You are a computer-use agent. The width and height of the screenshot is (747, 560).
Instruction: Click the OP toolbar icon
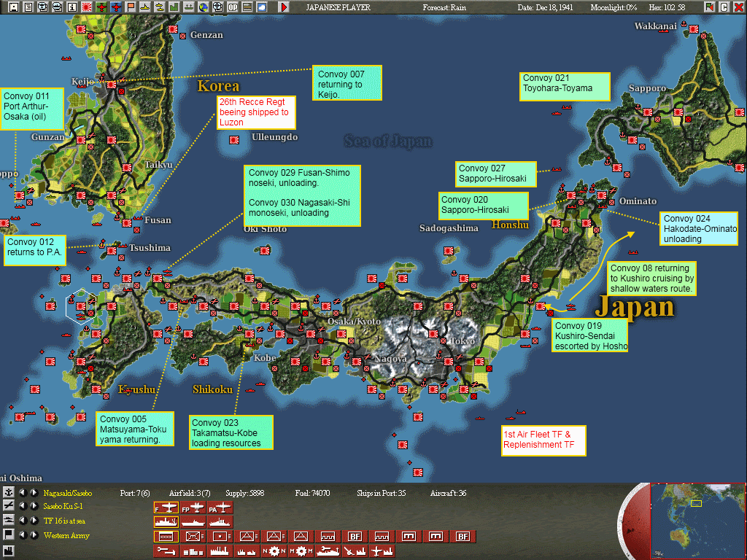[x=233, y=7]
